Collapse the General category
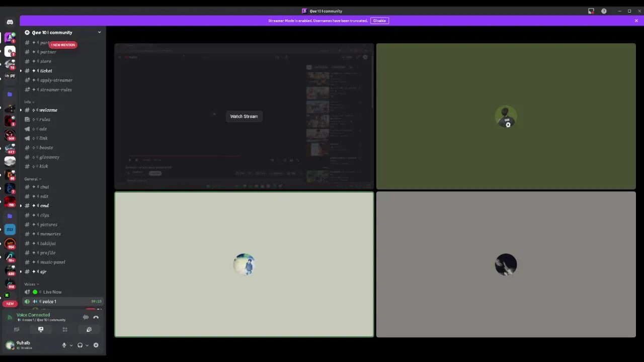Screen dimensions: 644x362 tap(33, 179)
